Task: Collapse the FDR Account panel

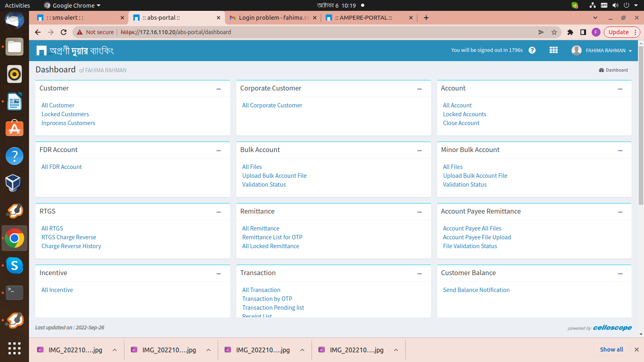Action: [219, 150]
